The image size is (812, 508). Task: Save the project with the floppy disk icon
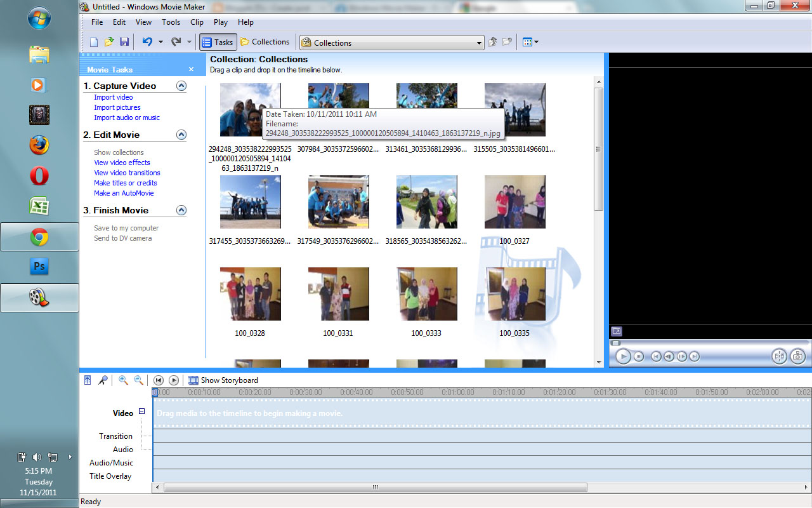(124, 42)
